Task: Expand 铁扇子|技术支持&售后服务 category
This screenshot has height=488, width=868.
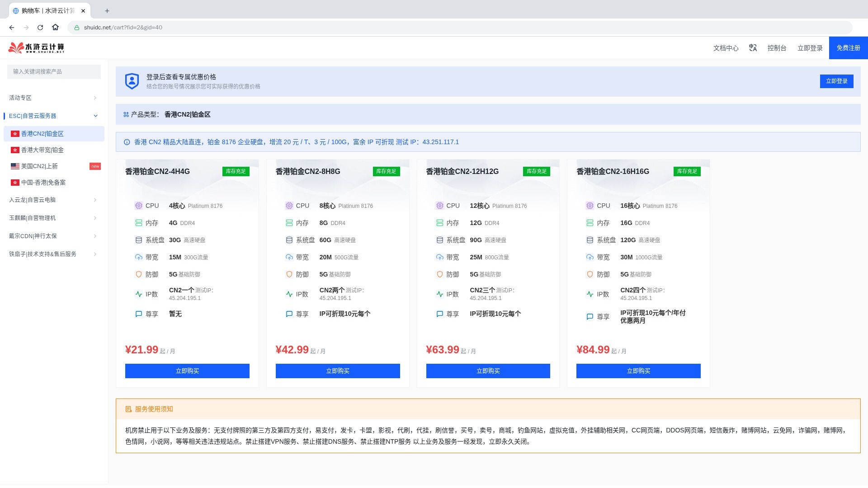Action: (53, 254)
